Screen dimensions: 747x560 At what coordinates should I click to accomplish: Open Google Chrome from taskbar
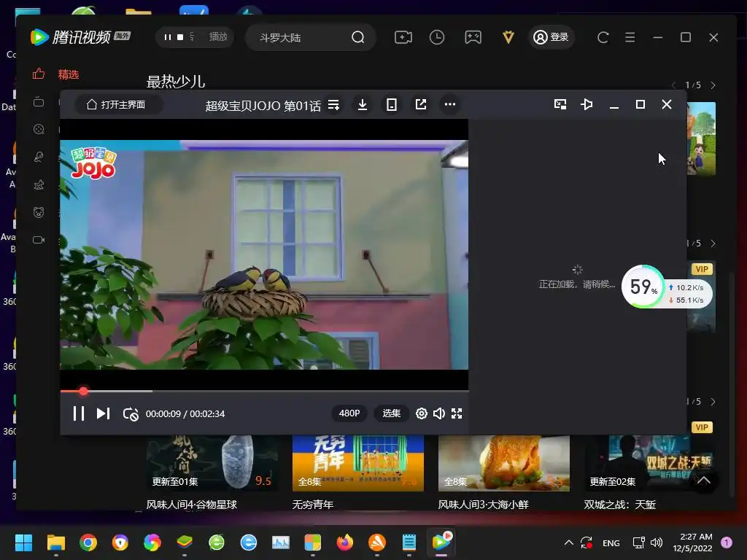(x=88, y=542)
